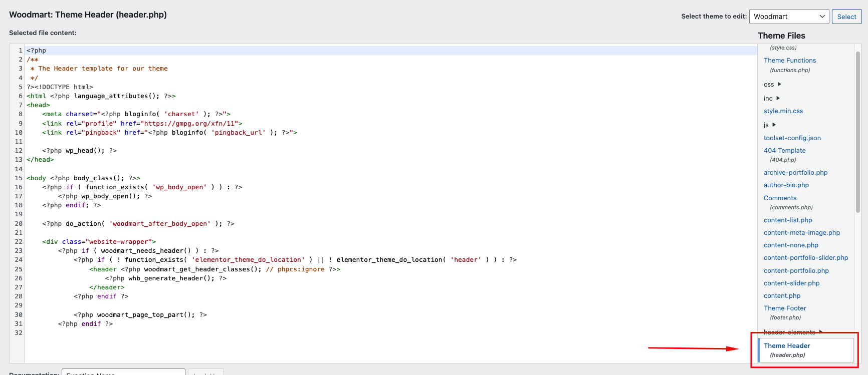Open content-list.php file
Viewport: 868px width, 375px height.
[788, 220]
